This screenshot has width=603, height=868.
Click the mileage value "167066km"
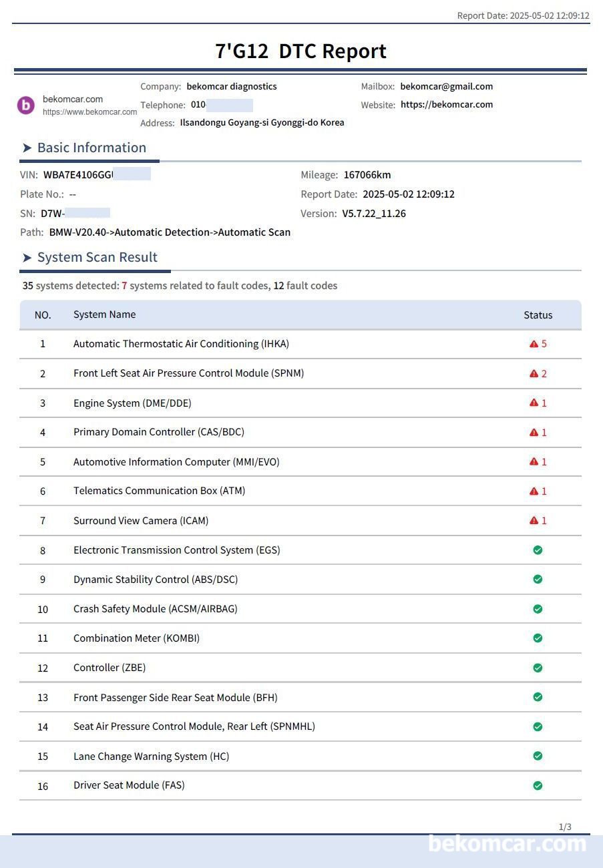(367, 175)
